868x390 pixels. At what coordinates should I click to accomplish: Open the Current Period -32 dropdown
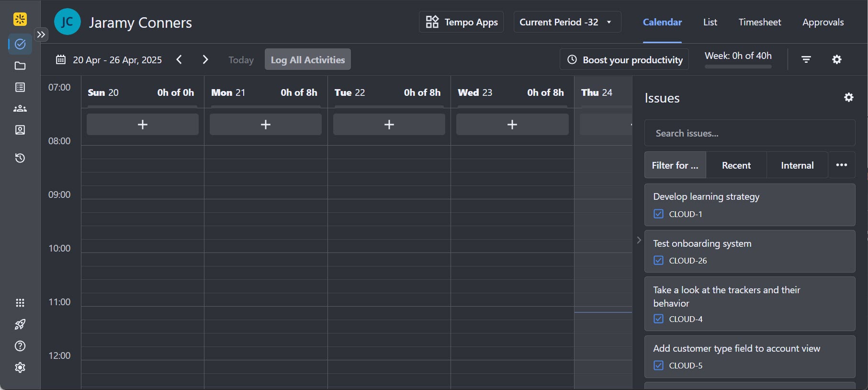point(567,22)
